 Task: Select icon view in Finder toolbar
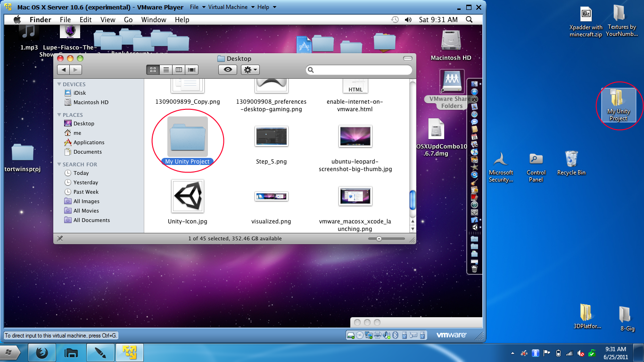point(153,70)
